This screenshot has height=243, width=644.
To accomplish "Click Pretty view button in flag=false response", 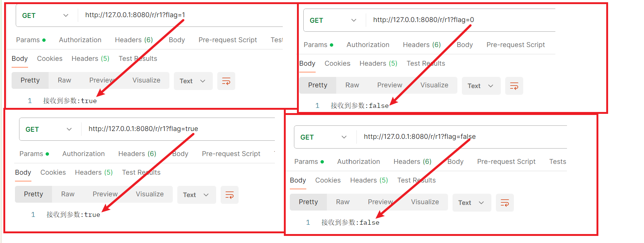I will [309, 202].
